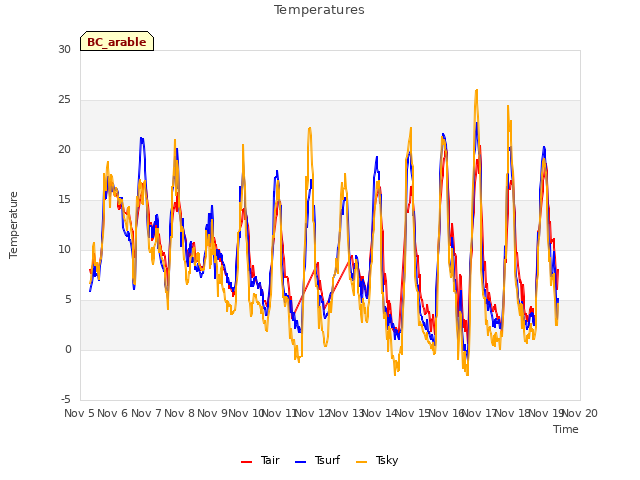Image resolution: width=640 pixels, height=480 pixels.
Task: Toggle the Tsurf series in legend
Action: (x=317, y=460)
